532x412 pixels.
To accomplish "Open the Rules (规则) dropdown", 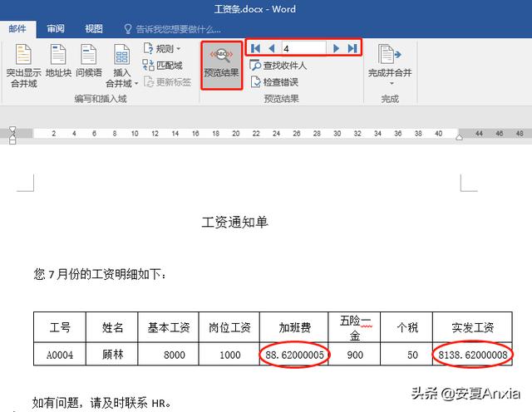I will pos(162,48).
